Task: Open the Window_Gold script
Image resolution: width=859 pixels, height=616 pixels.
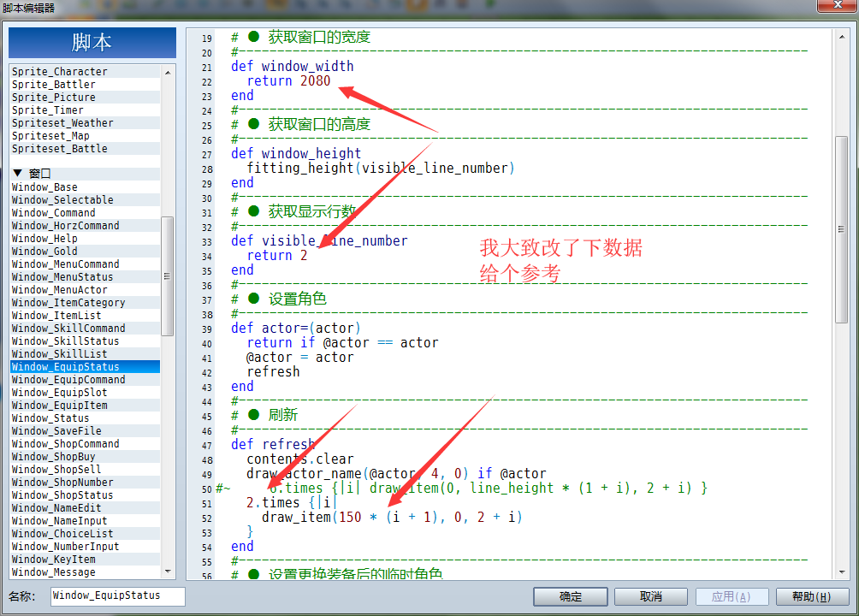Action: pos(85,251)
